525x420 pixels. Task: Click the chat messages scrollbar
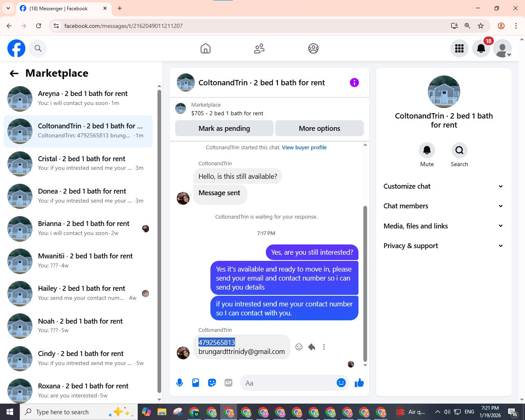[365, 284]
